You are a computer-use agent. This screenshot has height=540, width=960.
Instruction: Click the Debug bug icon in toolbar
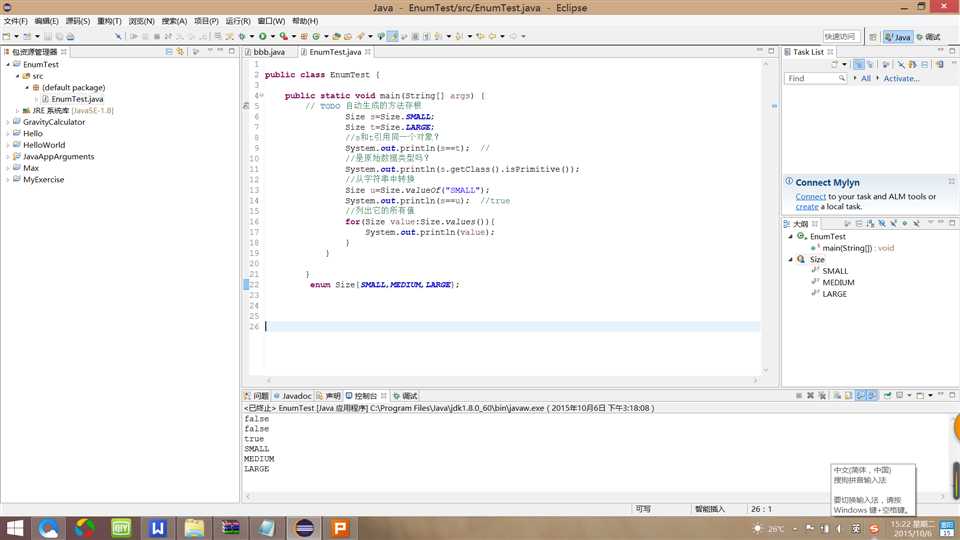click(242, 37)
